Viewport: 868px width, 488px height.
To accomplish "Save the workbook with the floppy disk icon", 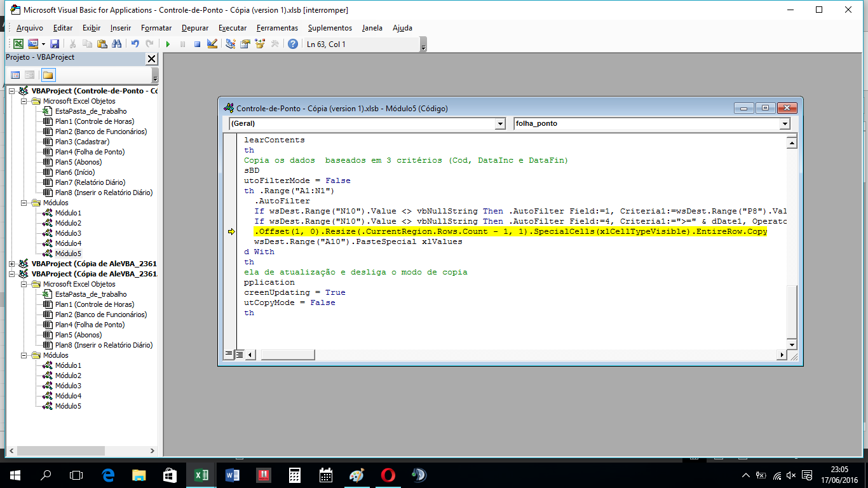I will point(55,44).
